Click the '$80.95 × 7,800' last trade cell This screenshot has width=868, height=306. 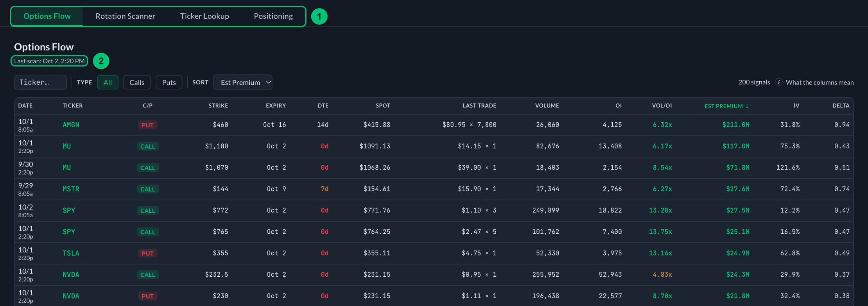[x=470, y=125]
